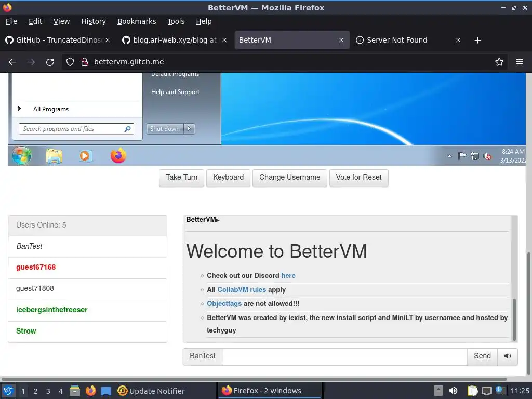Viewport: 532px width, 399px height.
Task: Open the update notification tray icon
Action: [x=499, y=390]
